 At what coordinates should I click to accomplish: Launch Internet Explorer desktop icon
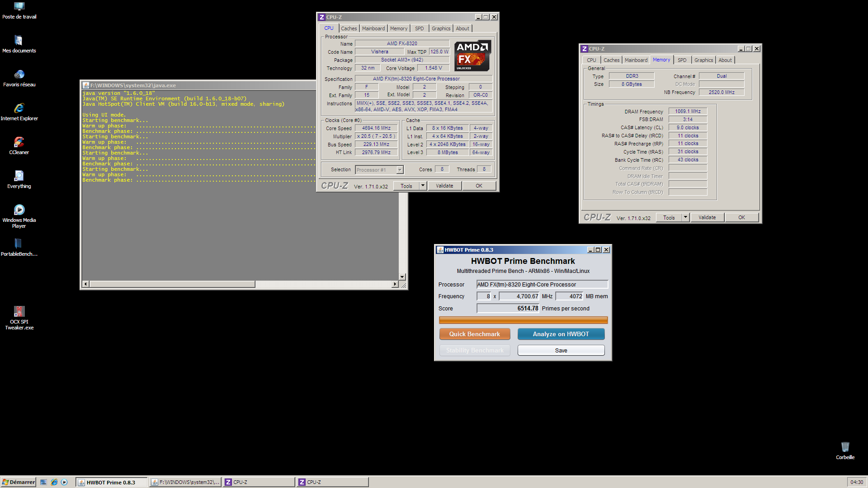[x=19, y=112]
